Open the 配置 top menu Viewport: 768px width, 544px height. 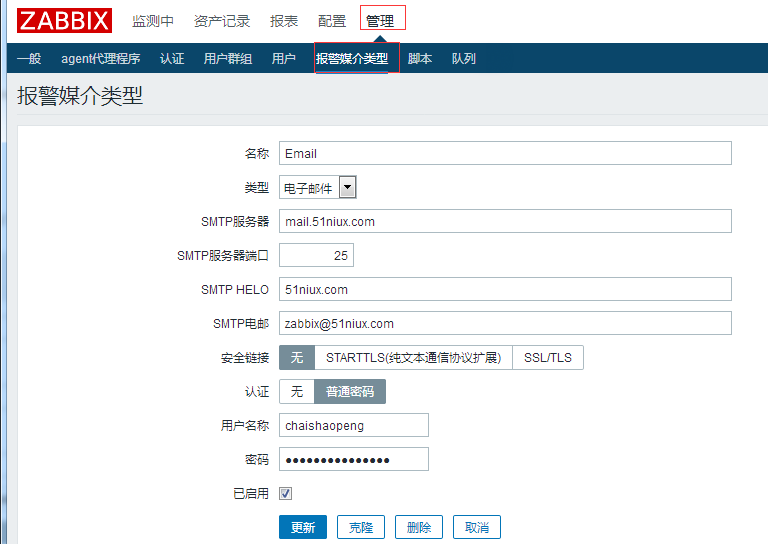coord(332,21)
